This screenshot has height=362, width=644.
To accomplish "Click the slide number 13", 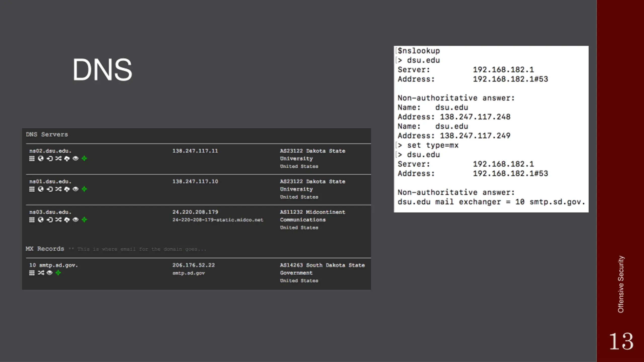I will [621, 341].
